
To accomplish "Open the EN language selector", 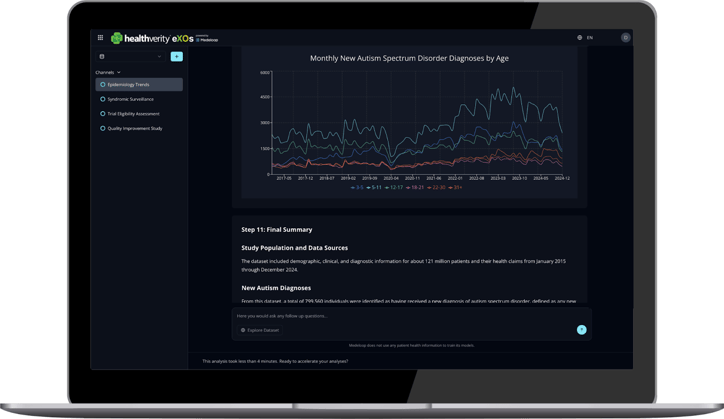I will point(590,38).
